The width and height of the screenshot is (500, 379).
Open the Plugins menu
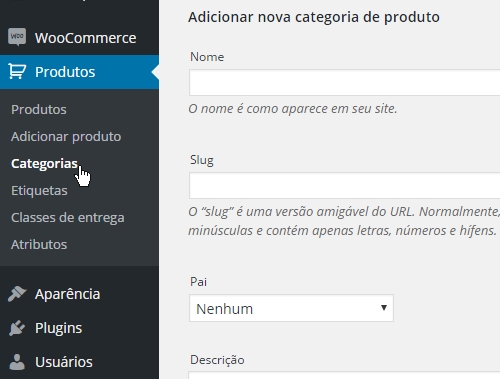click(x=79, y=328)
